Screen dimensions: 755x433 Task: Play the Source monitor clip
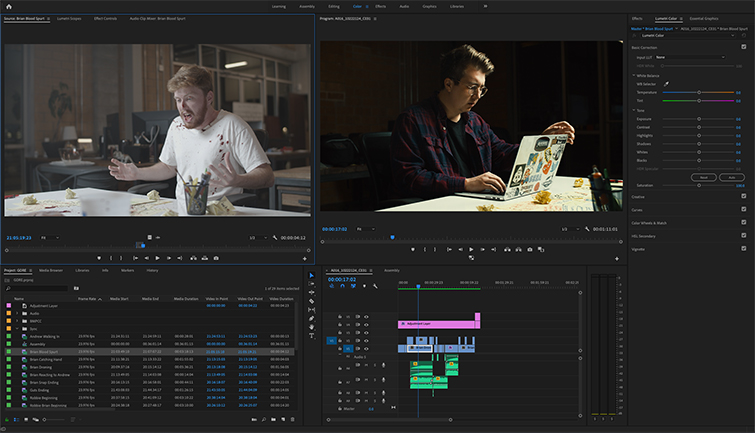(x=157, y=258)
